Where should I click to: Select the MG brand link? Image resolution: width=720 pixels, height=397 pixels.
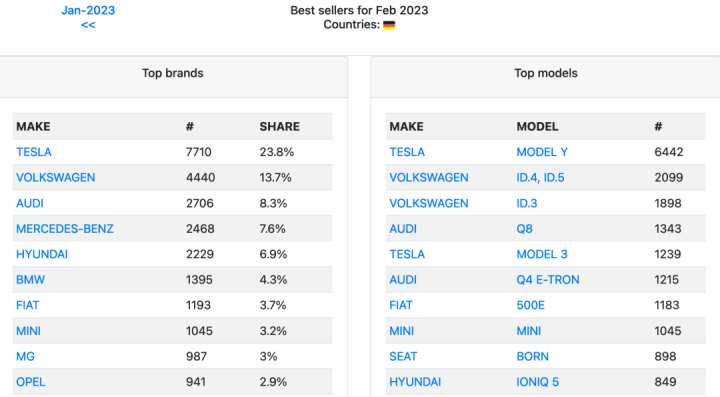pos(25,356)
